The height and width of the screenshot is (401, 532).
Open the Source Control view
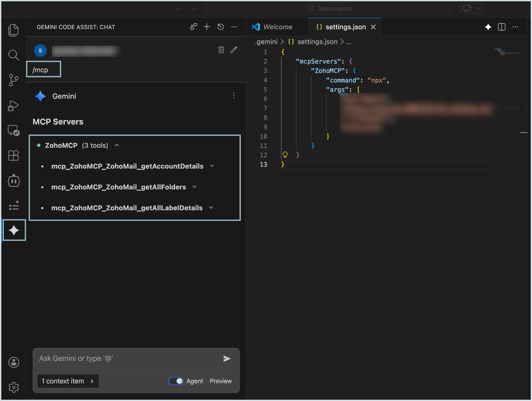point(13,80)
